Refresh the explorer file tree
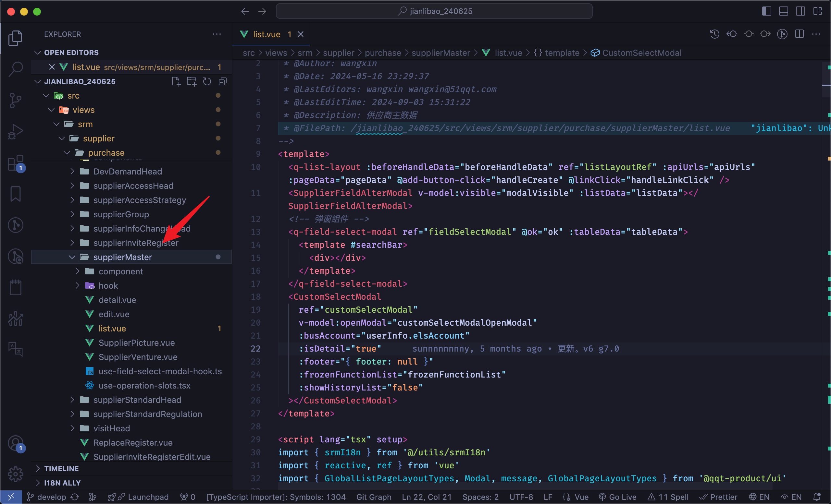Viewport: 831px width, 504px height. (x=207, y=81)
